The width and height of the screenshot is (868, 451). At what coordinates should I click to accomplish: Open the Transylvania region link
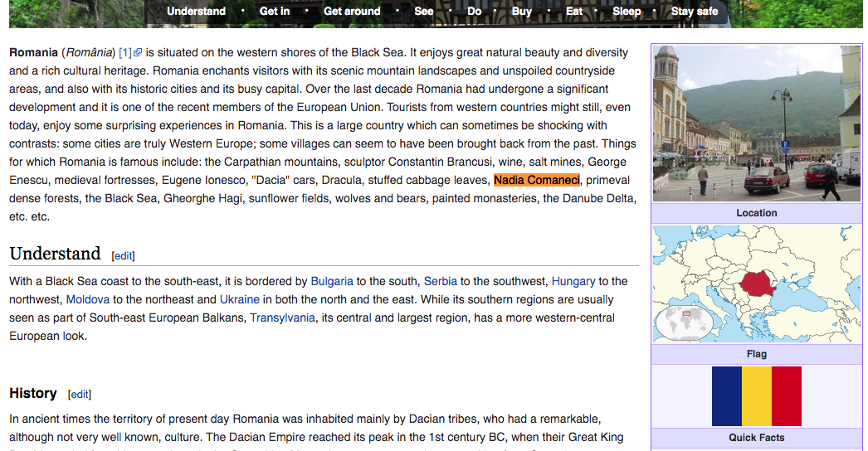coord(282,318)
